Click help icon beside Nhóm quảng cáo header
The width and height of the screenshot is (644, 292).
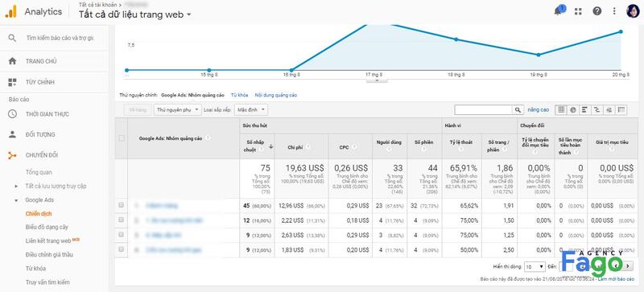pyautogui.click(x=208, y=138)
